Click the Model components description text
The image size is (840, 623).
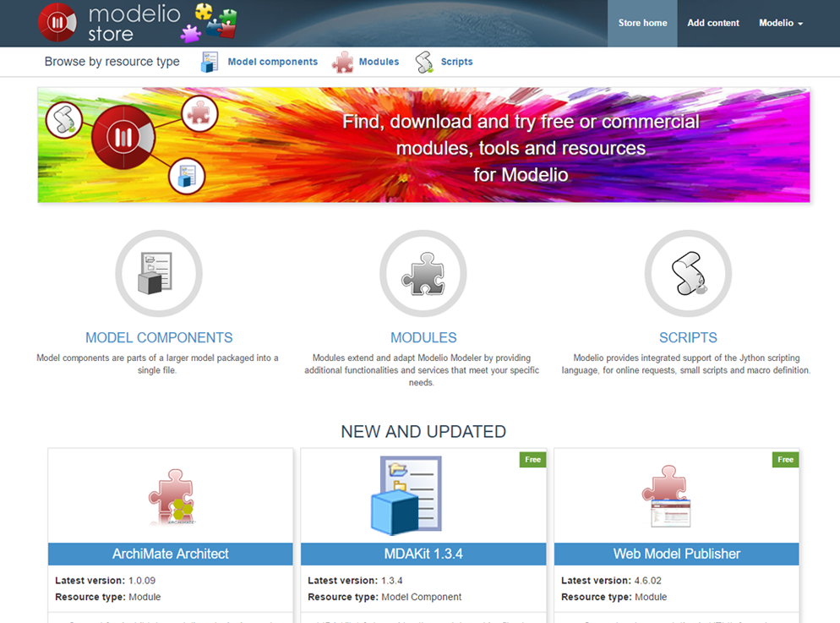pyautogui.click(x=157, y=364)
